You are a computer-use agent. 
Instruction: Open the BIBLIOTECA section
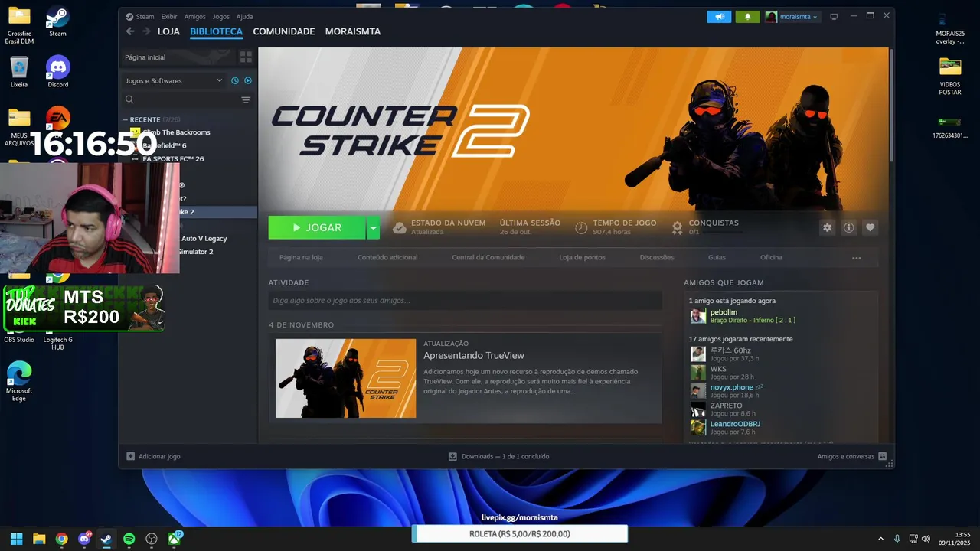tap(216, 31)
